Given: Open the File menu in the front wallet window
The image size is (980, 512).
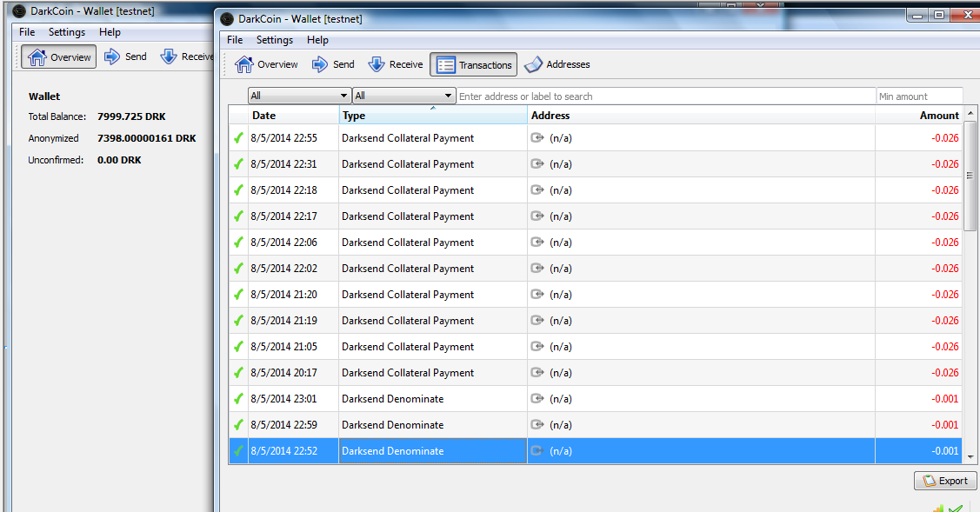Looking at the screenshot, I should [235, 40].
